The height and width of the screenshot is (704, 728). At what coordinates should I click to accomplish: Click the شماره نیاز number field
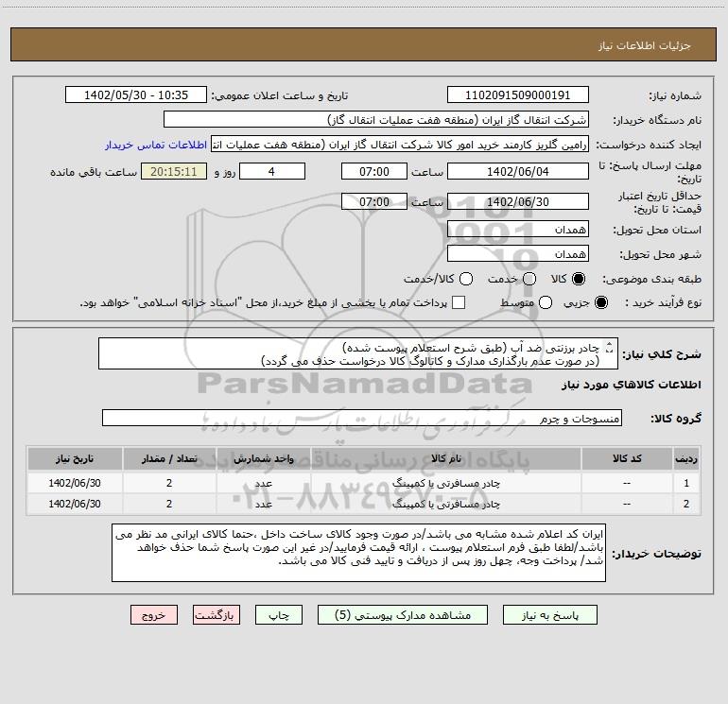(x=518, y=95)
